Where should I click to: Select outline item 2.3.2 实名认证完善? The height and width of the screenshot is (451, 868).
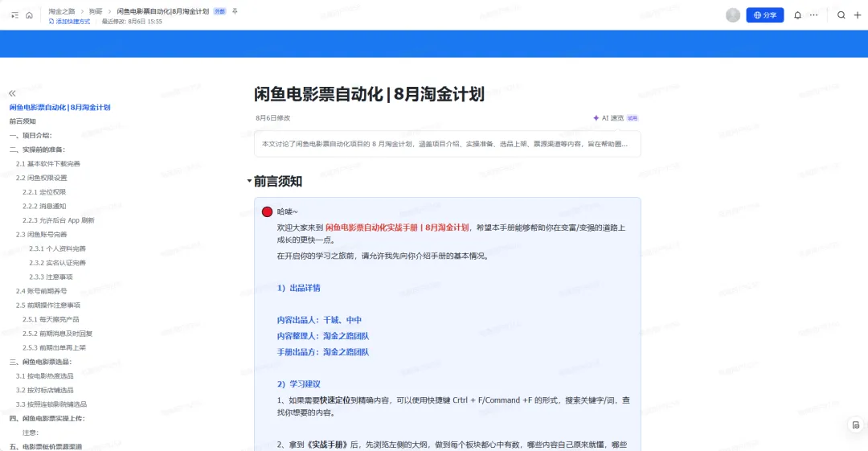point(58,263)
